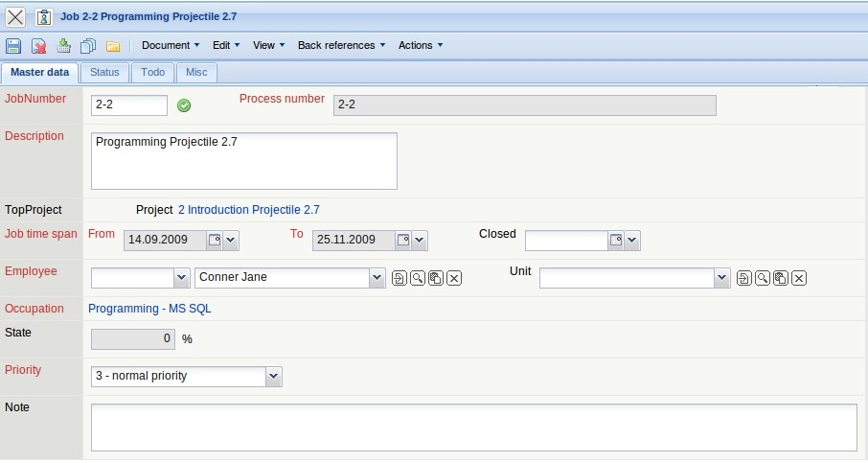Click the yellow folder icon in toolbar
This screenshot has width=868, height=463.
[113, 45]
